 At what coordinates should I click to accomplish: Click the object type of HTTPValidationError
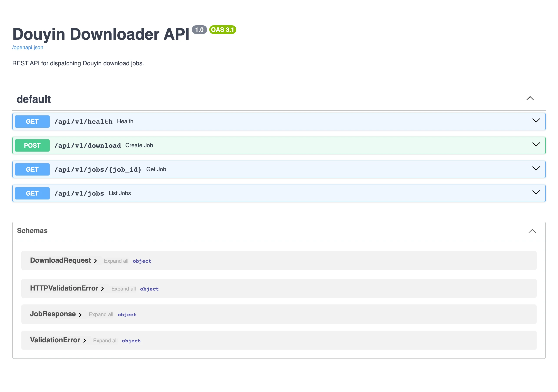click(150, 289)
